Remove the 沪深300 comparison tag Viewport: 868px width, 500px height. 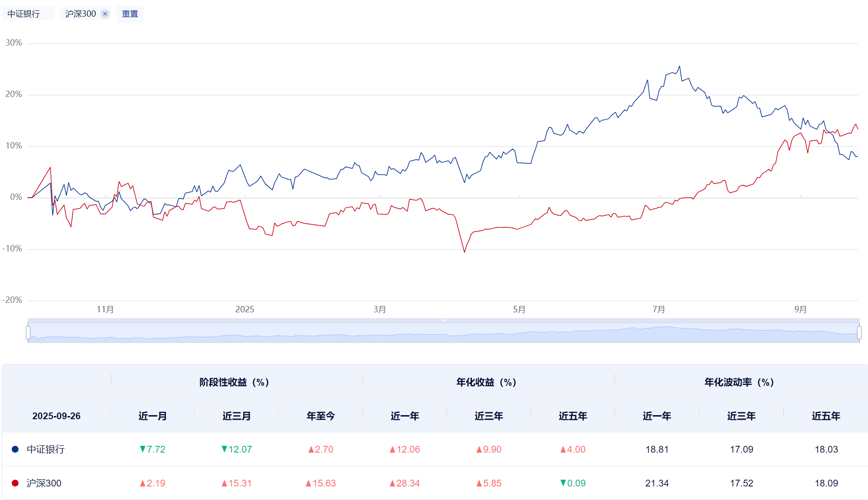tap(105, 14)
